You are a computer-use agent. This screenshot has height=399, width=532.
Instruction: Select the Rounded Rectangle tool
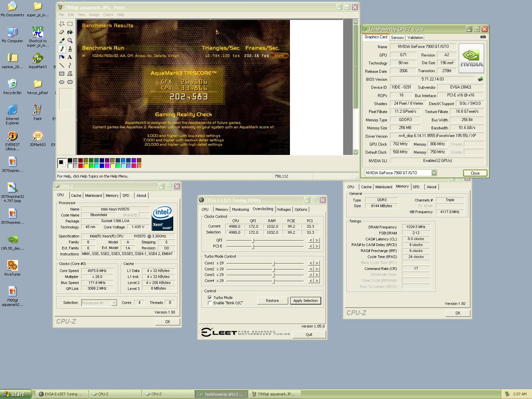70,82
